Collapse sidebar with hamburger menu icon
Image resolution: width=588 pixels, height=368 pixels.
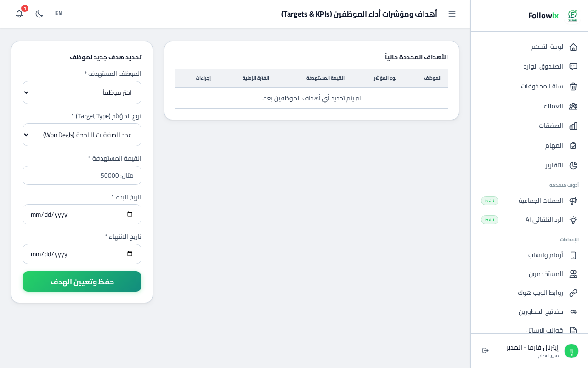[452, 14]
